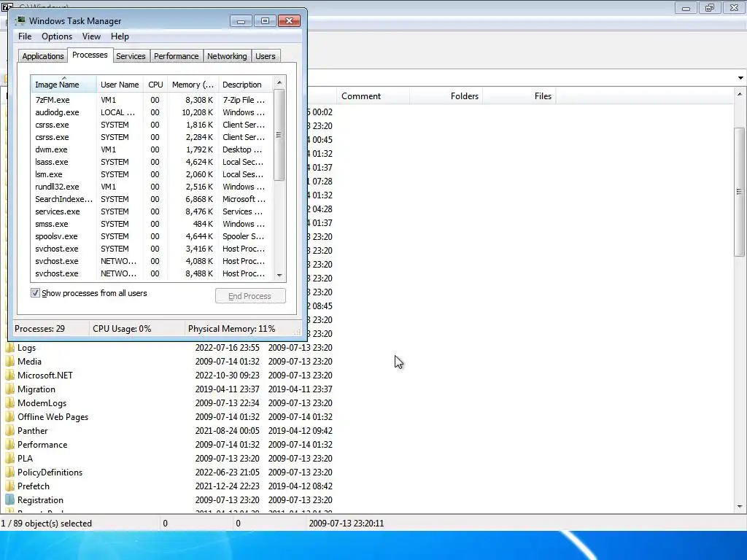Click the Panther folder icon
The image size is (747, 560).
click(10, 430)
